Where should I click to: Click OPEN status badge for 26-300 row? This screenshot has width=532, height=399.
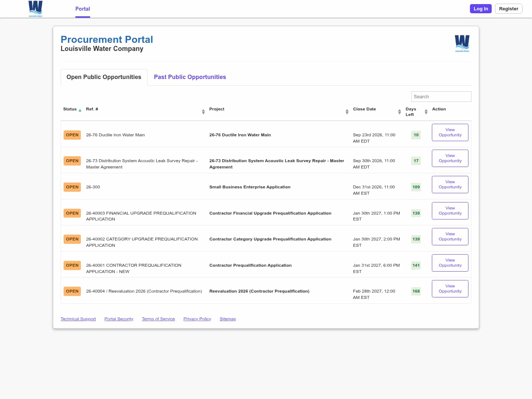tap(72, 187)
